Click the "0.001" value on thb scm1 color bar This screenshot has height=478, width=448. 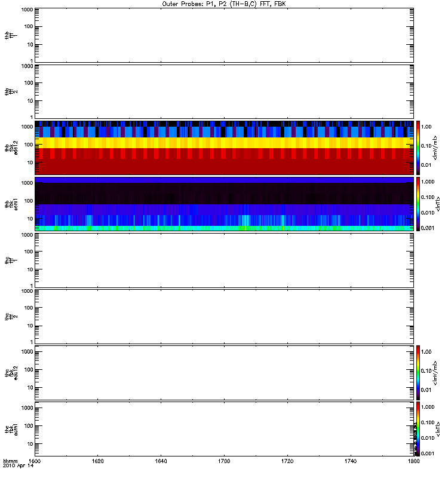[428, 228]
